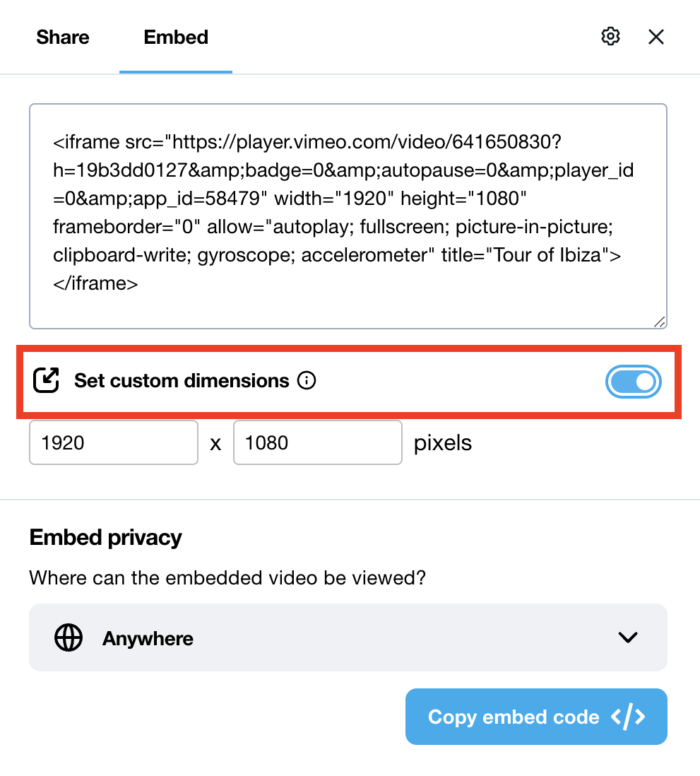
Task: Click the info icon beside Set custom dimensions
Action: point(307,381)
